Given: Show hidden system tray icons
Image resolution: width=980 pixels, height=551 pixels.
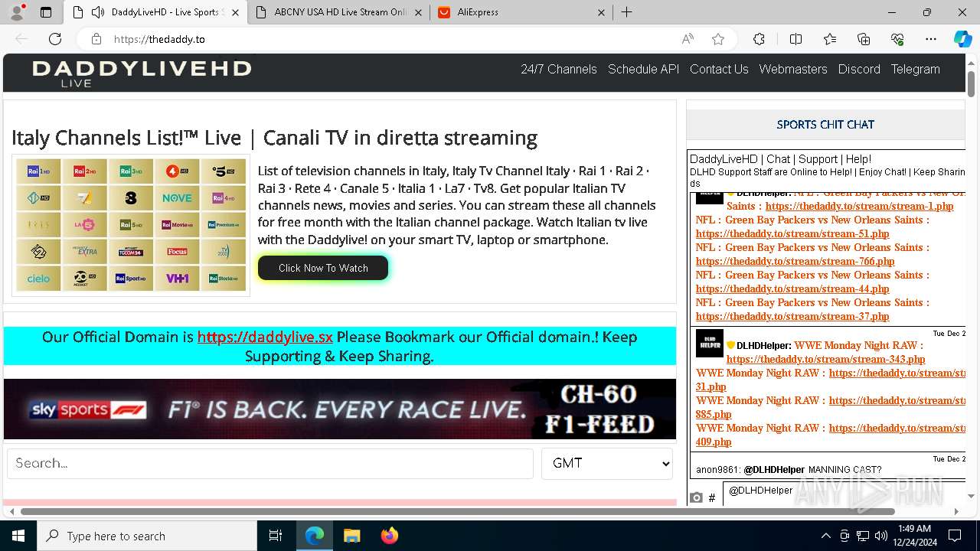Looking at the screenshot, I should (x=825, y=536).
